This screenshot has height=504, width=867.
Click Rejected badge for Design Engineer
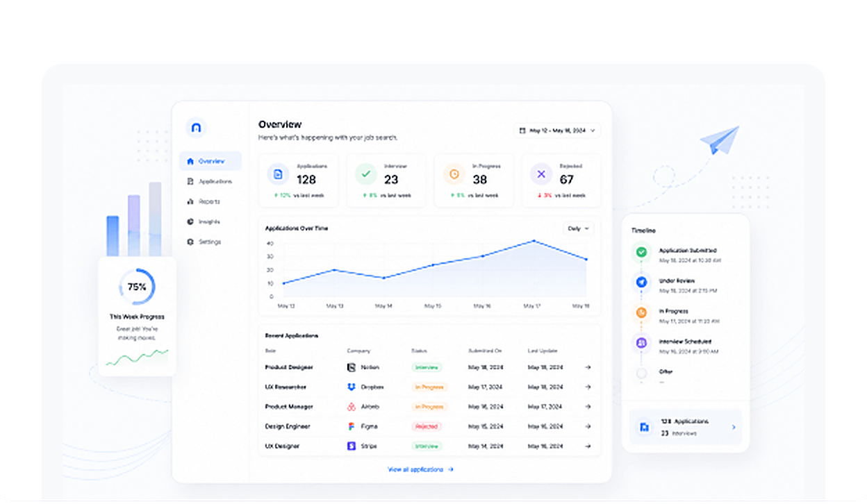click(427, 426)
